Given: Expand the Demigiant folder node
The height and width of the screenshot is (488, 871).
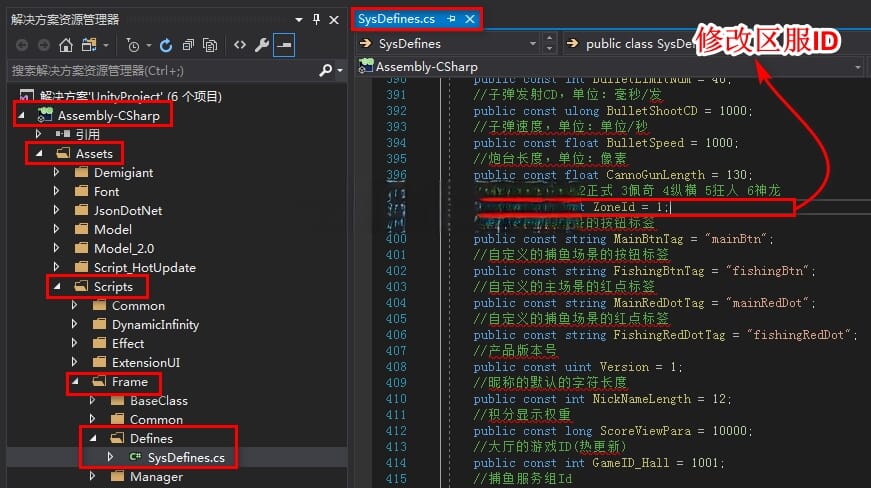Looking at the screenshot, I should [57, 172].
